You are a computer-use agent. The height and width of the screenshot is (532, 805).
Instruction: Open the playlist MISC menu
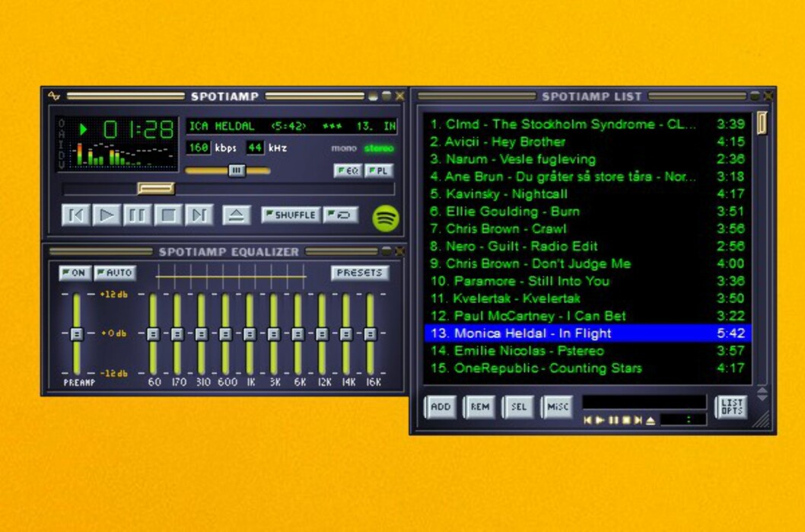coord(557,406)
